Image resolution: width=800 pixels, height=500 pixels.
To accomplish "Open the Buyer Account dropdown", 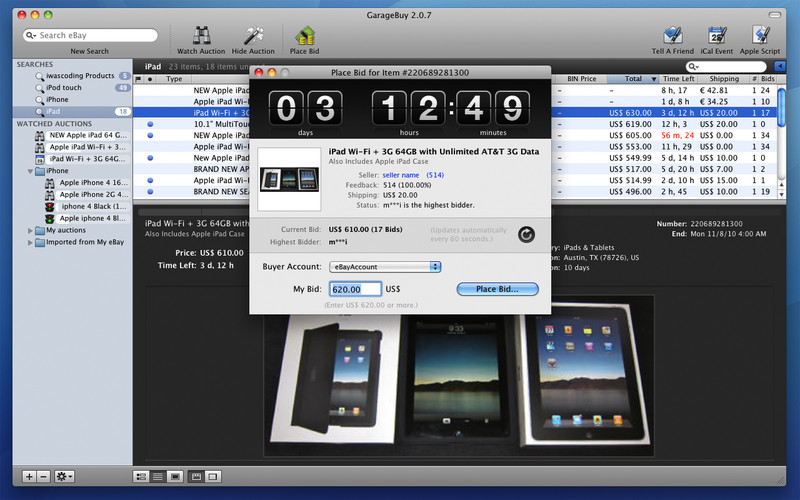I will (x=385, y=267).
